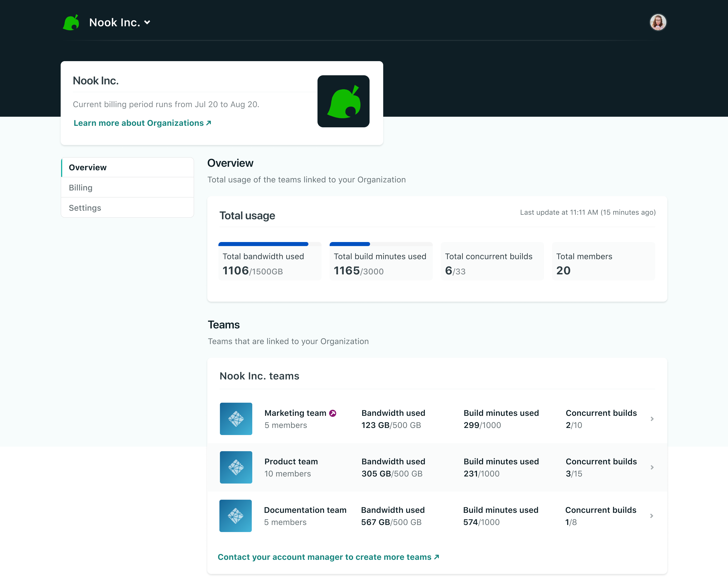
Task: Select the Total members card
Action: 603,261
